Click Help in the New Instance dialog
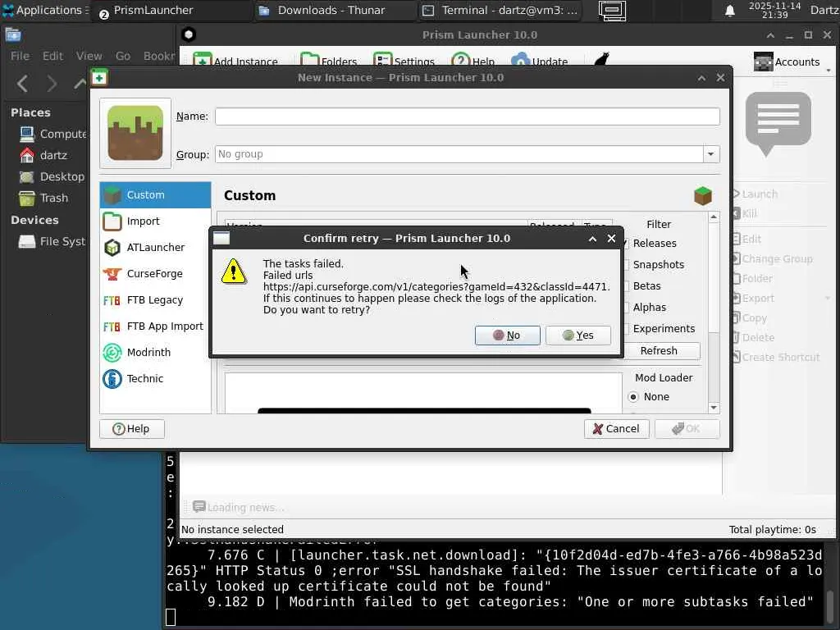The image size is (840, 630). [132, 428]
